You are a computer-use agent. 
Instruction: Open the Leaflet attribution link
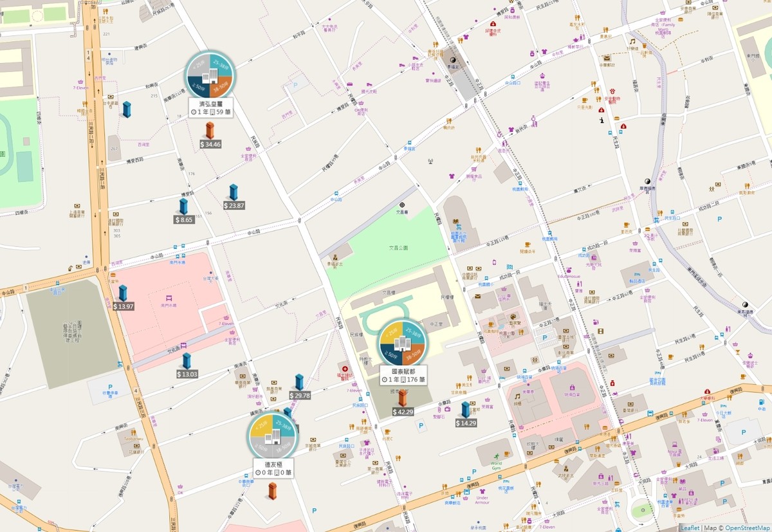(x=690, y=527)
